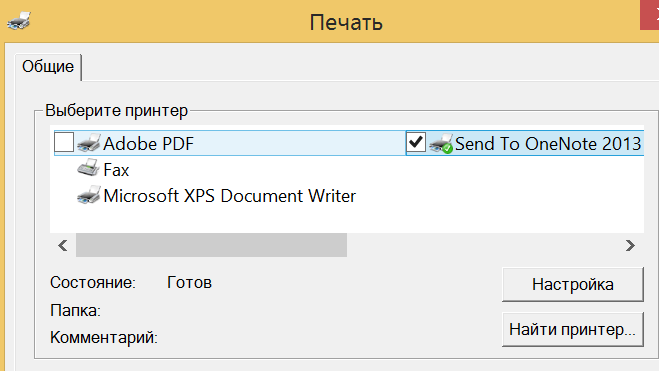Click the Настройка button
The width and height of the screenshot is (659, 371).
(572, 284)
